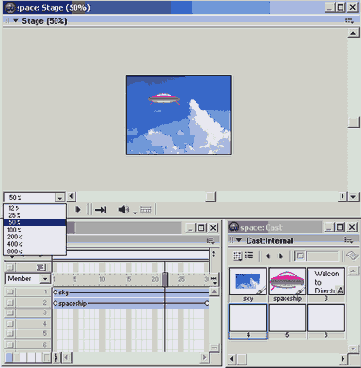
Task: Go to next cast member arrow
Action: coord(281,256)
